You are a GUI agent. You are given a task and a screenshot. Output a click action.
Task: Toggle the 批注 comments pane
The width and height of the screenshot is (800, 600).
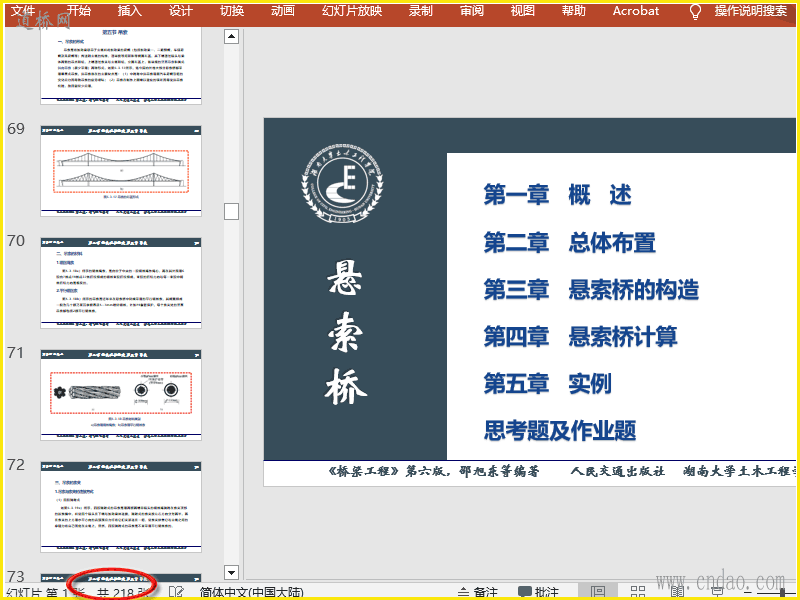point(538,592)
